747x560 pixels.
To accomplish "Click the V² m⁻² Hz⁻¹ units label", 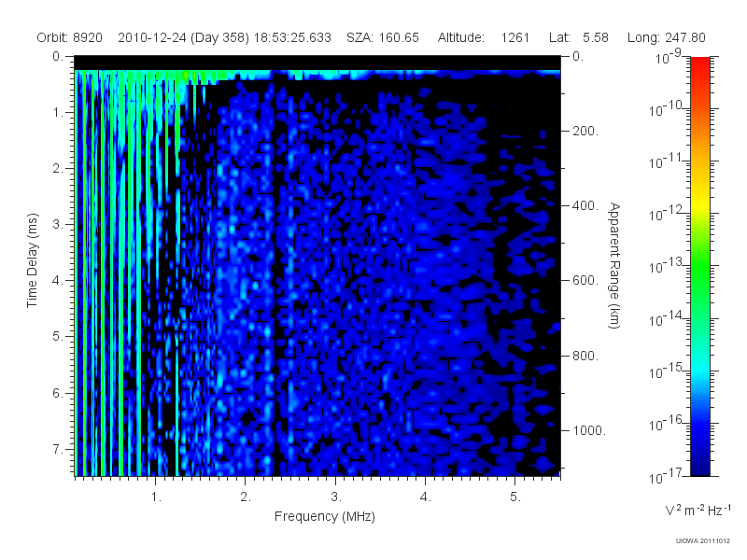I will click(698, 510).
